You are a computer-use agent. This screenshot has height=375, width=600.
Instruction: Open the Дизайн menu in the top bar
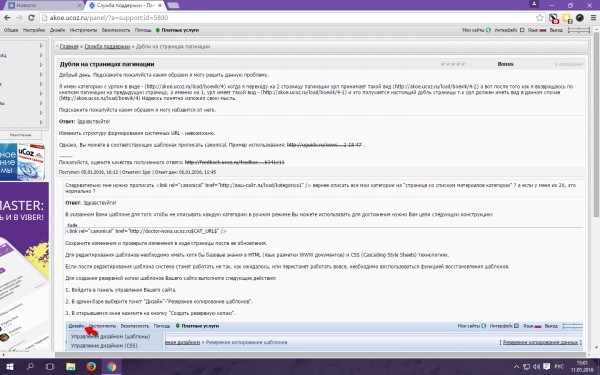pos(57,30)
